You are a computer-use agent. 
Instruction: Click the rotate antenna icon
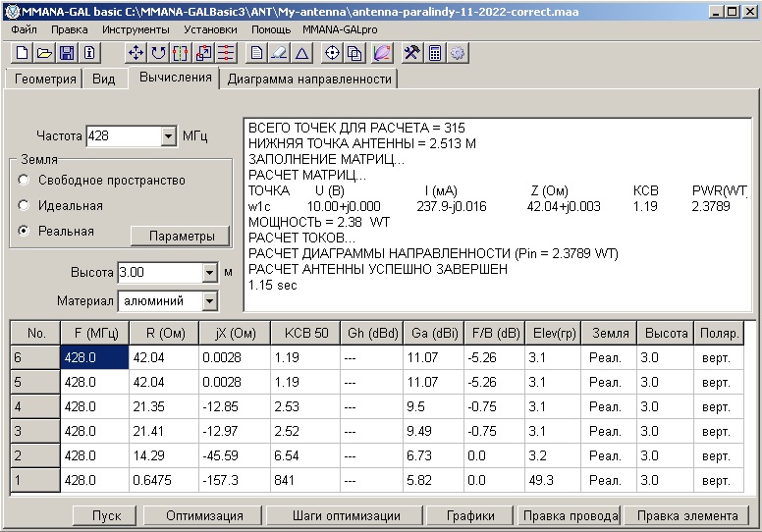coord(158,52)
